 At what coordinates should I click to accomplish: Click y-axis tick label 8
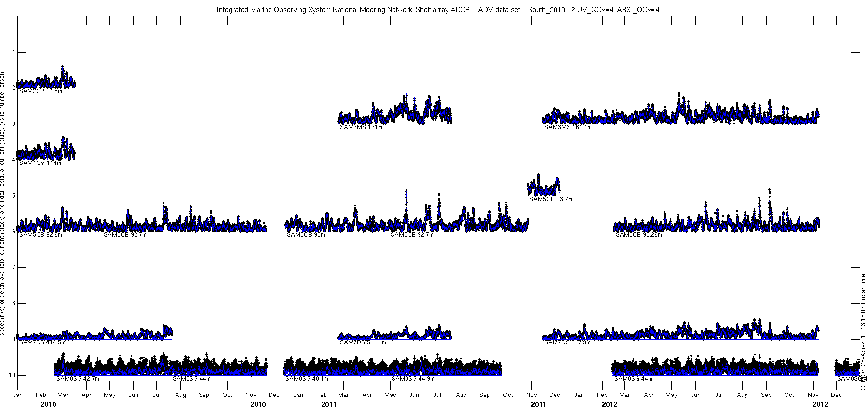tap(13, 303)
